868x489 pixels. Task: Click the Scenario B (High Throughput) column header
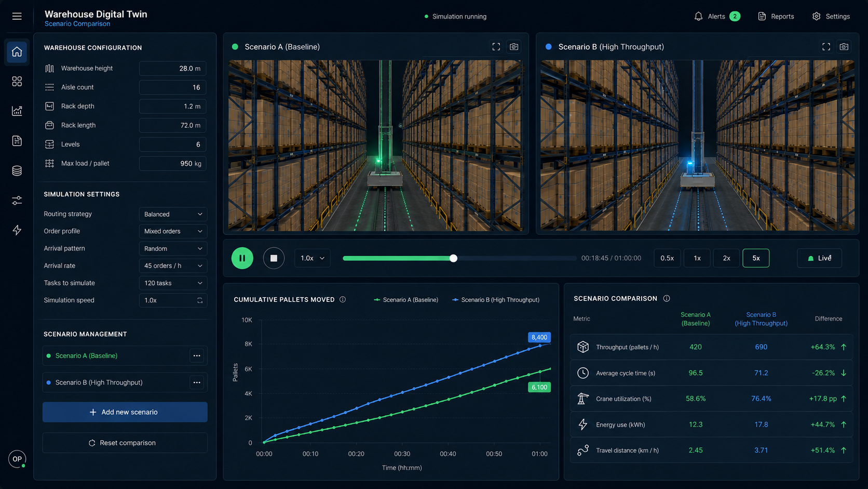coord(761,319)
